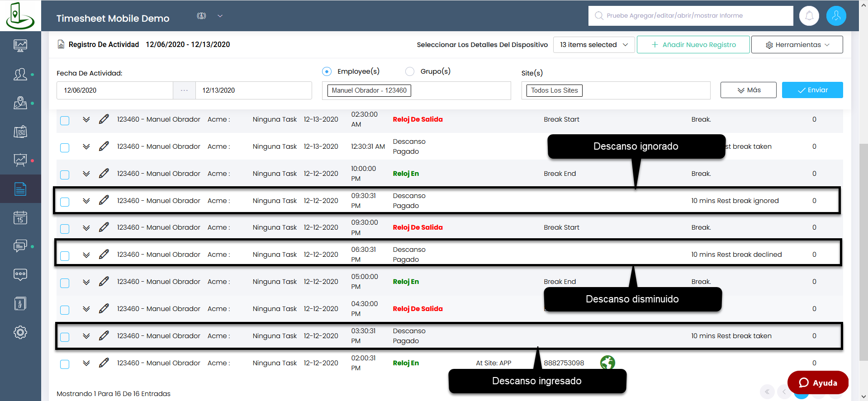Expand row details for 03:30:31 PM entry

pyautogui.click(x=86, y=336)
